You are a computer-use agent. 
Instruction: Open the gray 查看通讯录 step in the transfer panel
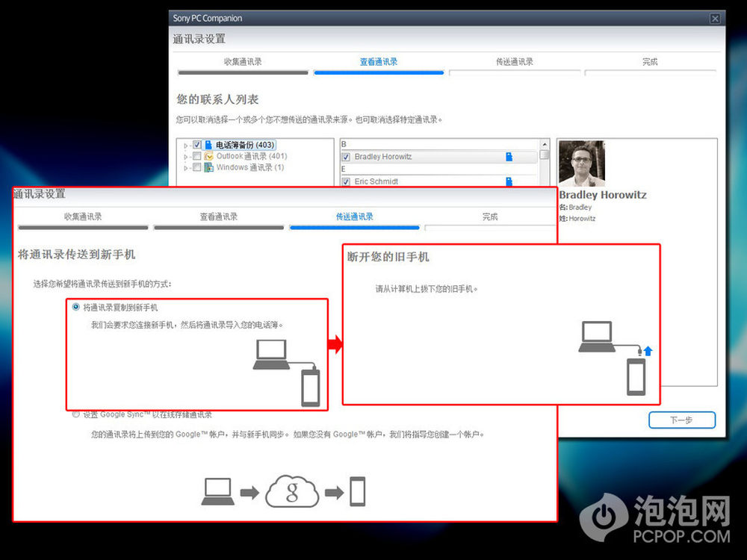point(219,217)
